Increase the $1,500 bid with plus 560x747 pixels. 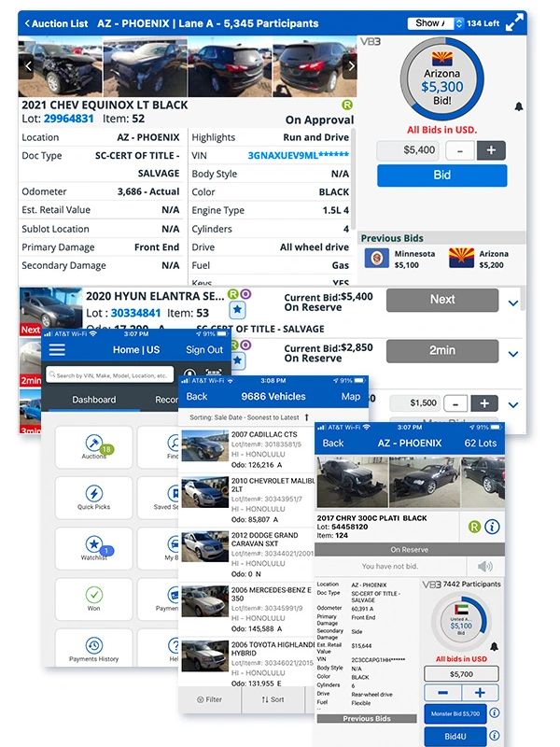pos(484,403)
